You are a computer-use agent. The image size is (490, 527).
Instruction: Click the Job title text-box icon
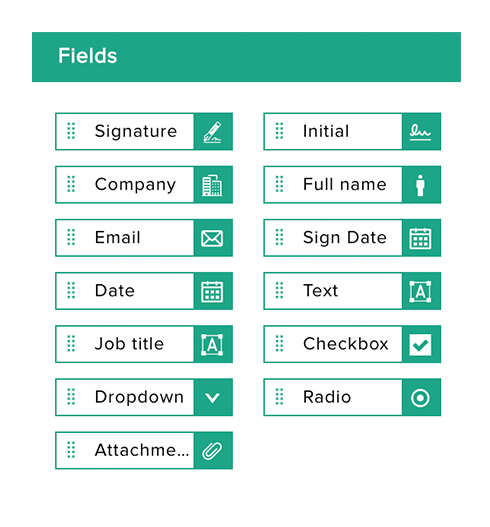(x=212, y=344)
